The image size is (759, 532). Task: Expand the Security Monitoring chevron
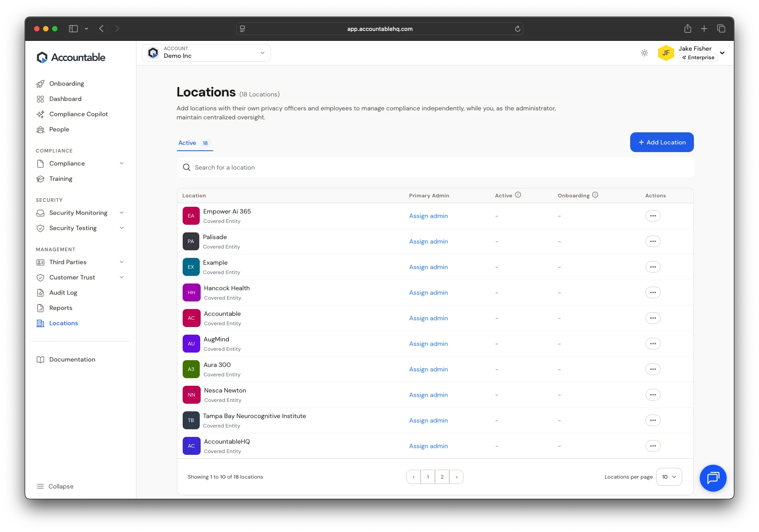point(122,213)
